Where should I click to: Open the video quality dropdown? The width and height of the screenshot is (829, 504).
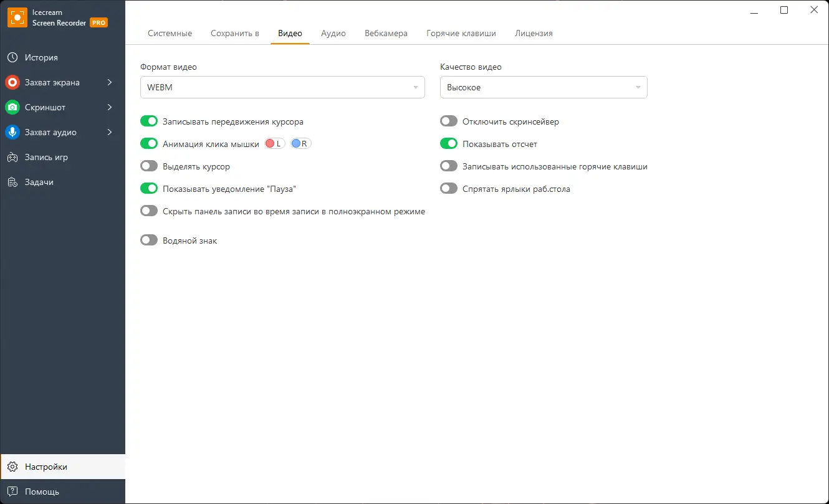point(544,87)
